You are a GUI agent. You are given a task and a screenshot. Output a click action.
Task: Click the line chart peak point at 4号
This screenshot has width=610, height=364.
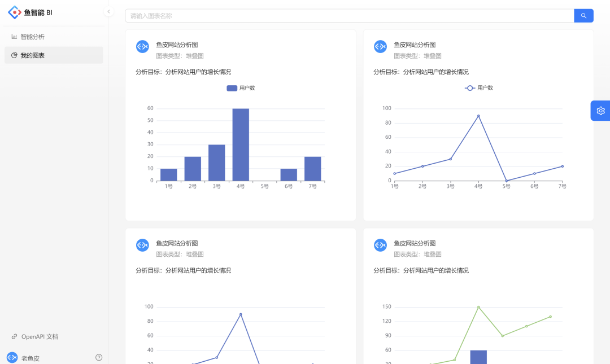pyautogui.click(x=478, y=116)
